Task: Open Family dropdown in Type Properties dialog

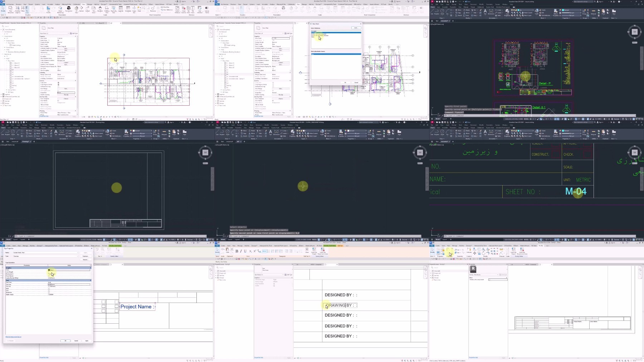Action: (46, 252)
